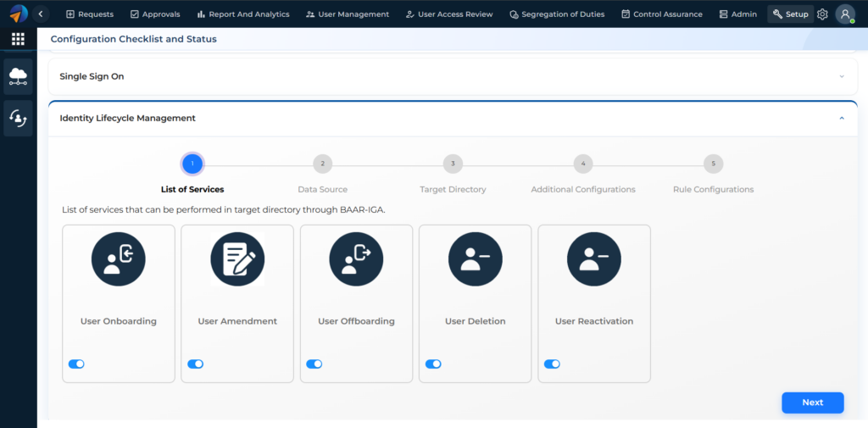This screenshot has height=428, width=868.
Task: Select step 1 List of Services
Action: pos(192,164)
